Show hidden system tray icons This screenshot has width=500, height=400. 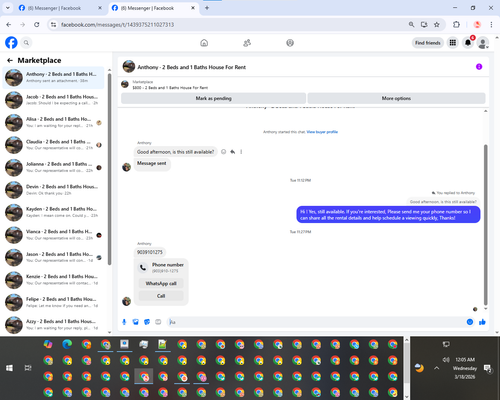pos(437,368)
